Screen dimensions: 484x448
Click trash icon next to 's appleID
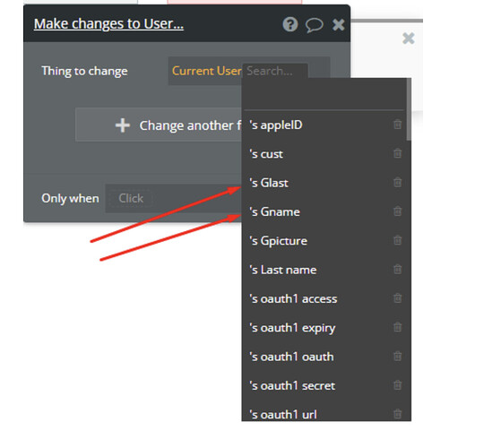tap(398, 125)
